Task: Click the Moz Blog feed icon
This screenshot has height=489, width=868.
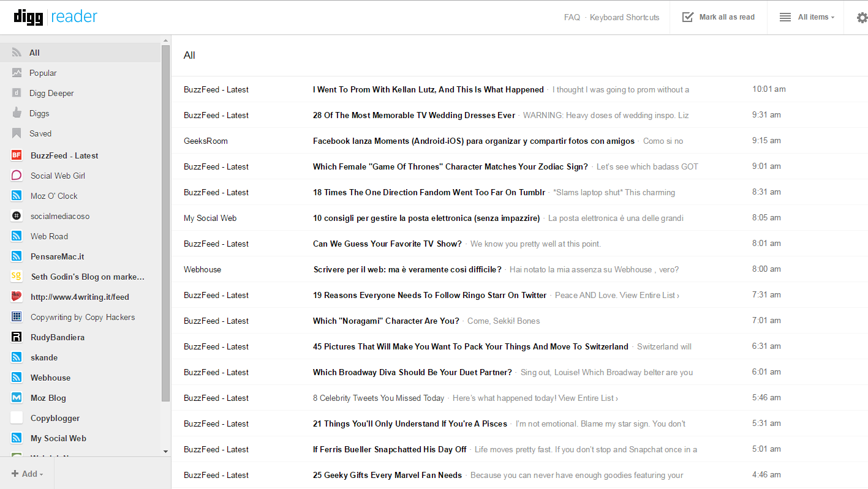Action: tap(17, 398)
